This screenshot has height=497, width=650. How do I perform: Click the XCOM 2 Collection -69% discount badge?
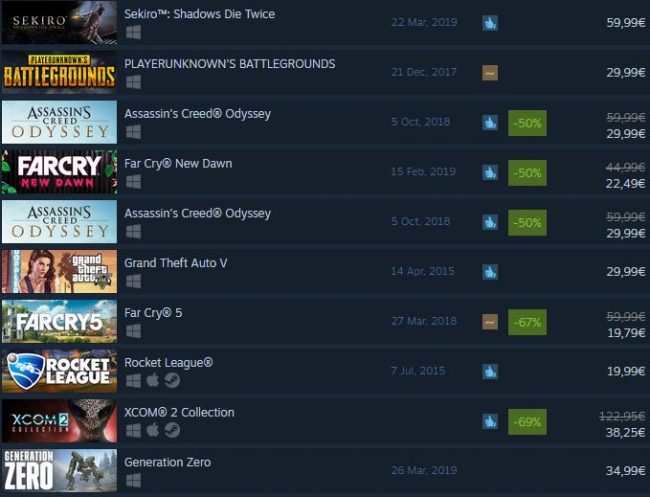pos(527,422)
